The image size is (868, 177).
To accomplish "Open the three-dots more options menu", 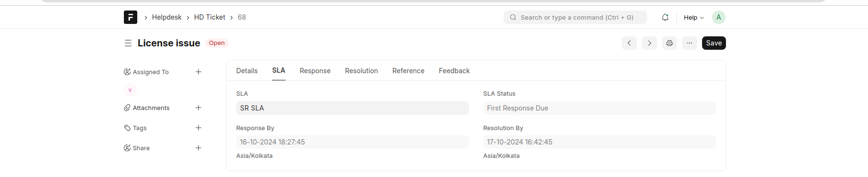I will [690, 43].
